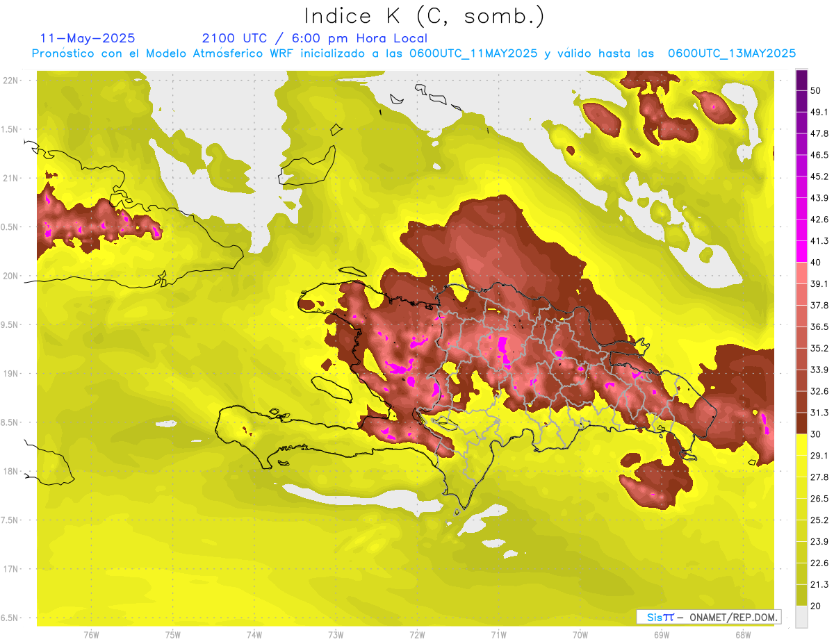This screenshot has width=834, height=644.
Task: Select the color bar label "30"
Action: click(817, 434)
